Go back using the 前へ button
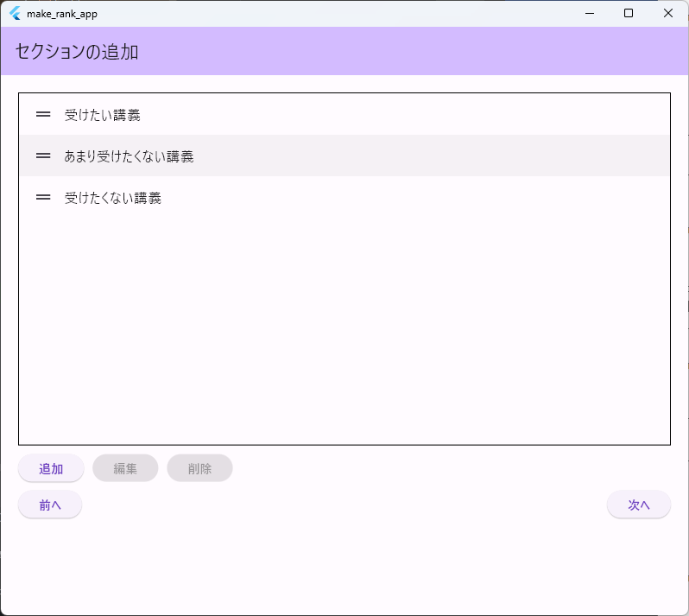 (x=50, y=505)
